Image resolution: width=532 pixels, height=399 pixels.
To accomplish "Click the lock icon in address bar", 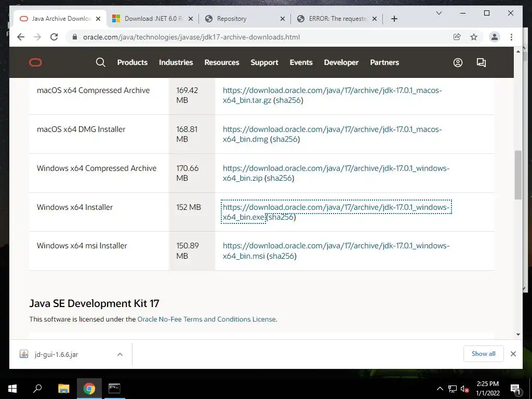I will 75,37.
